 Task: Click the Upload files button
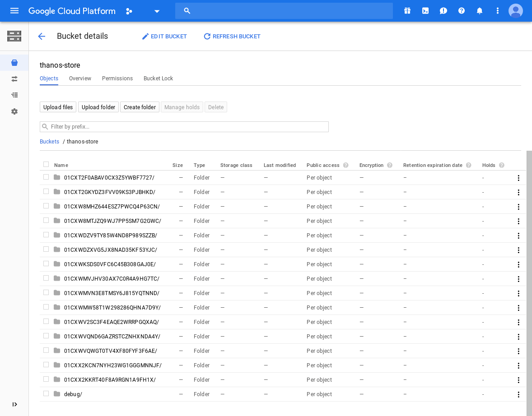tap(58, 107)
